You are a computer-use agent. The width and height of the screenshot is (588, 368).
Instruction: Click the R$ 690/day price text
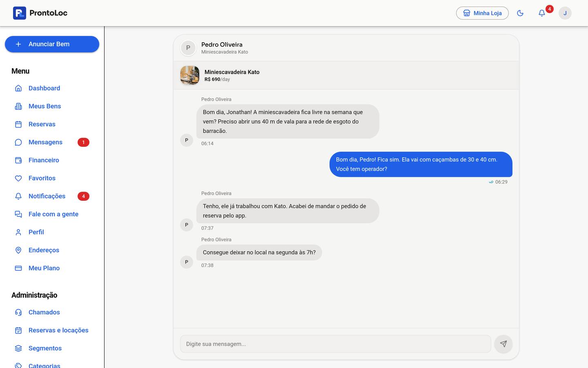point(217,79)
